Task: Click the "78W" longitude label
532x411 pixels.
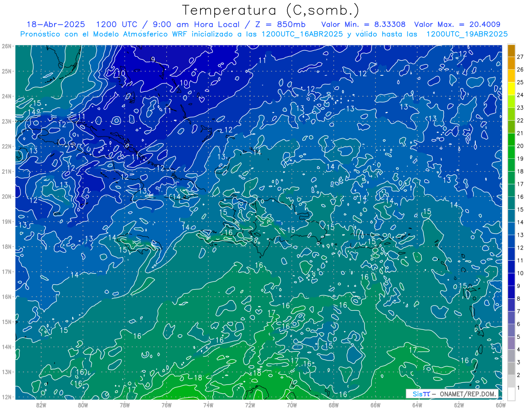Action: pyautogui.click(x=125, y=405)
